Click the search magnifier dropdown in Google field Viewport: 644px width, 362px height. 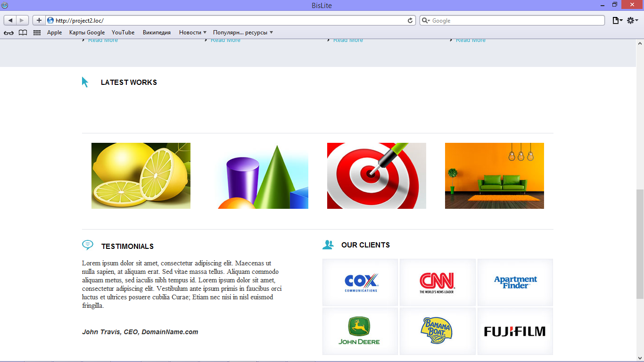(426, 20)
